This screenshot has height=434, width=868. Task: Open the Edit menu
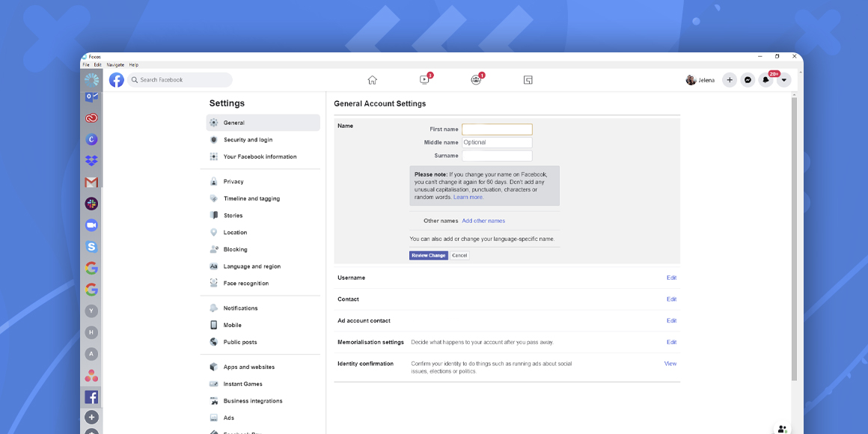click(97, 65)
